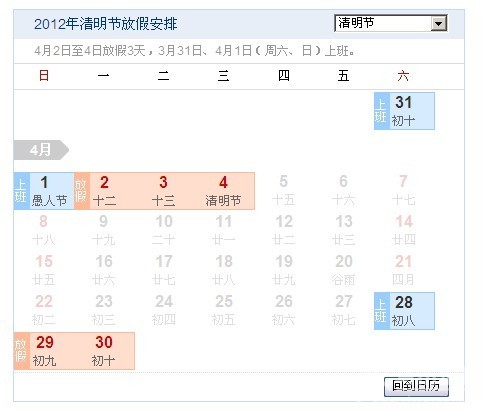Open the 清明节 holiday dropdown arrow

(439, 23)
